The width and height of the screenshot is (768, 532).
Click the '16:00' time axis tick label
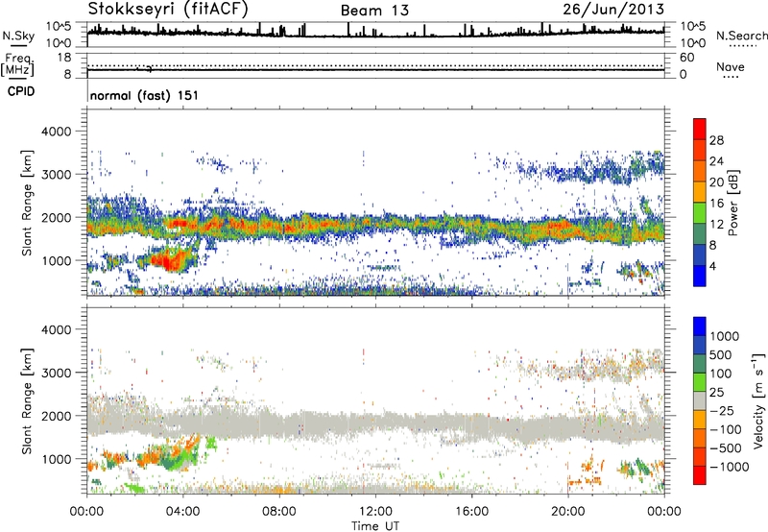[471, 512]
